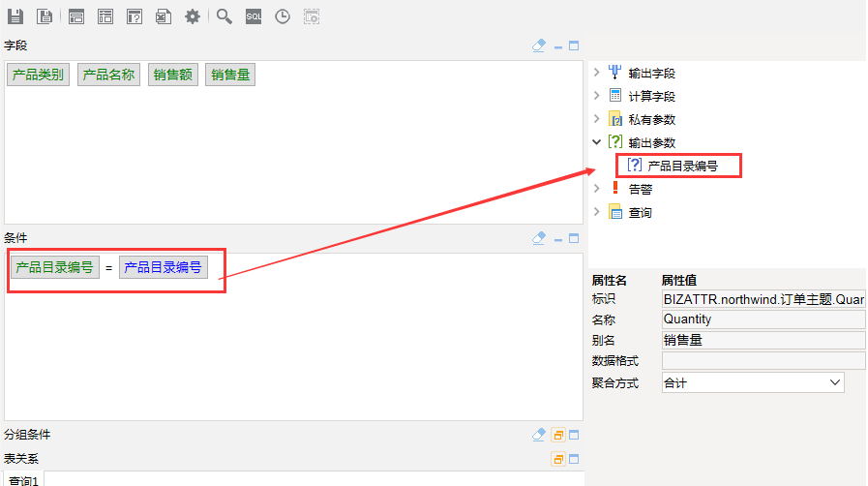Select 告警 tree item

pyautogui.click(x=641, y=190)
